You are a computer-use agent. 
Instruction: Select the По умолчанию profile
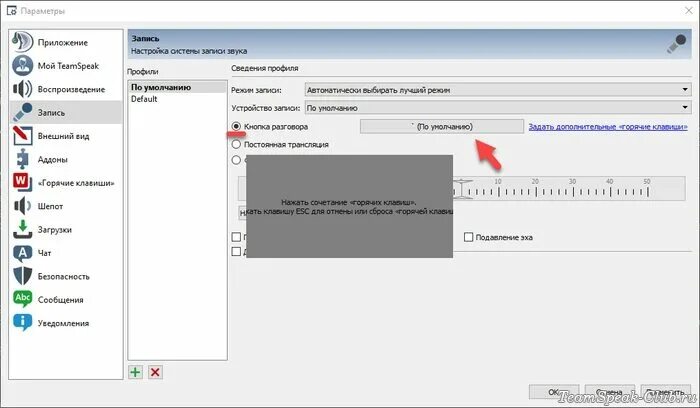point(177,87)
